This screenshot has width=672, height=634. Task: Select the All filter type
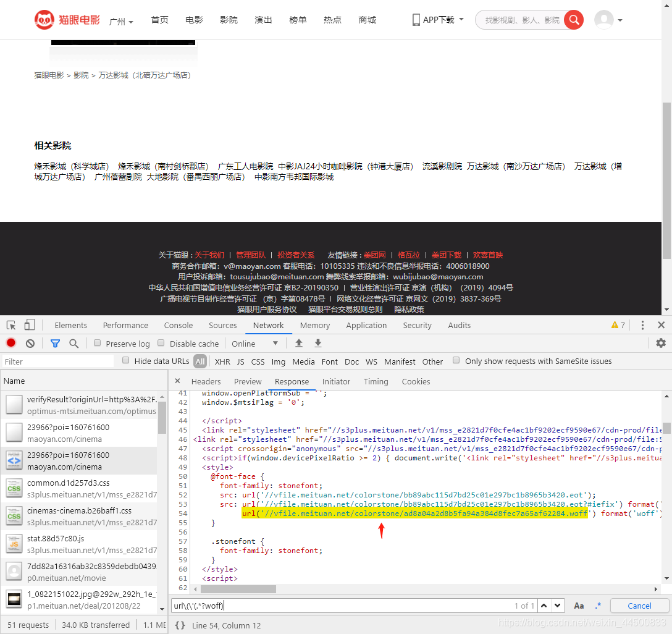[x=199, y=361]
